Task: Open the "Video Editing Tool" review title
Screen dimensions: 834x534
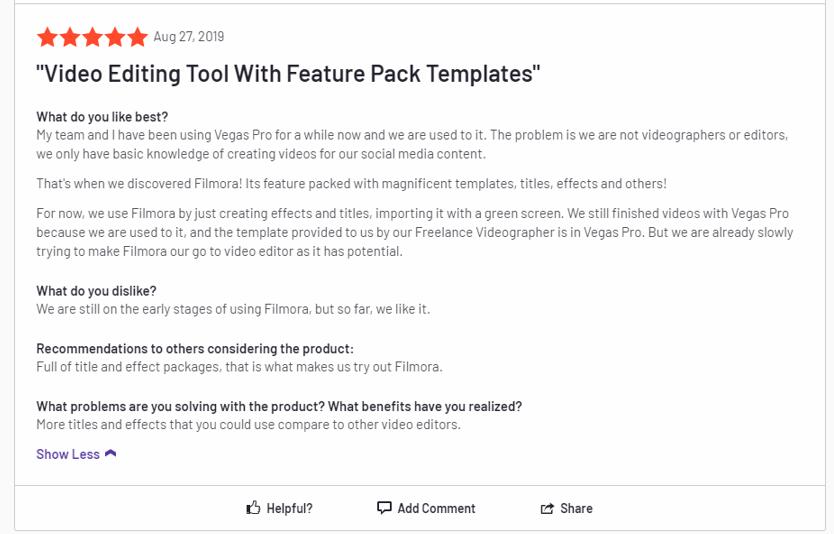Action: [x=288, y=74]
